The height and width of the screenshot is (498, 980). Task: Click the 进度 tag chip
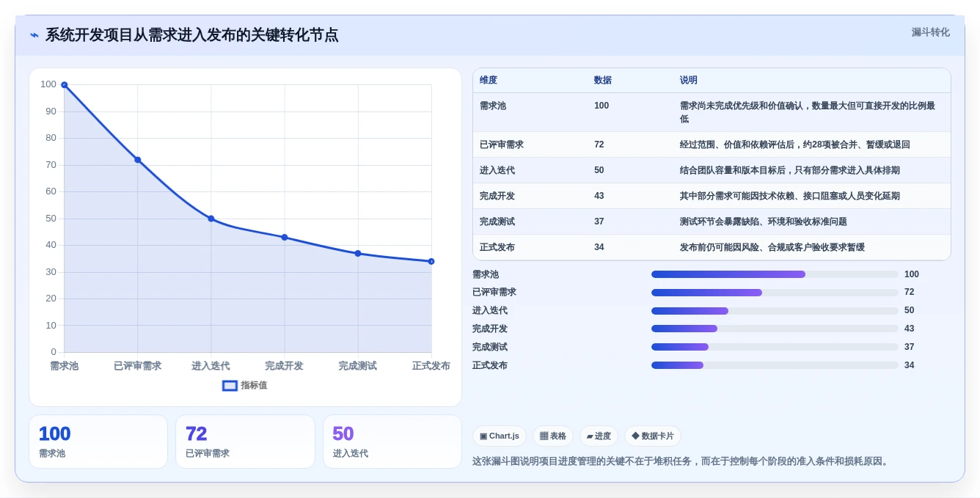[599, 436]
